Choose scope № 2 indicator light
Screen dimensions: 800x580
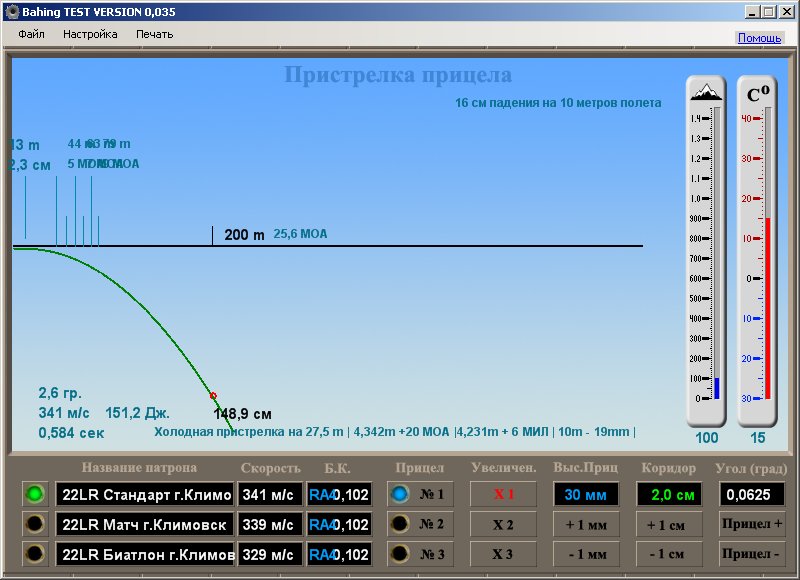400,524
